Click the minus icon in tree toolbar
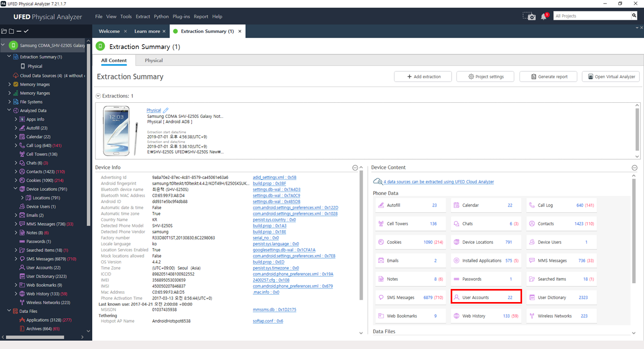 click(19, 31)
